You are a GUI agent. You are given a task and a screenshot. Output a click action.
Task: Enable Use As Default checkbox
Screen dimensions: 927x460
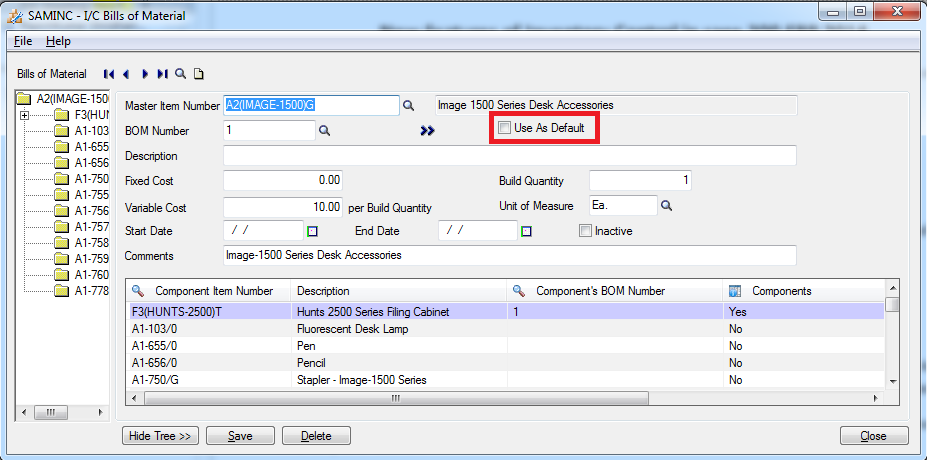[504, 128]
